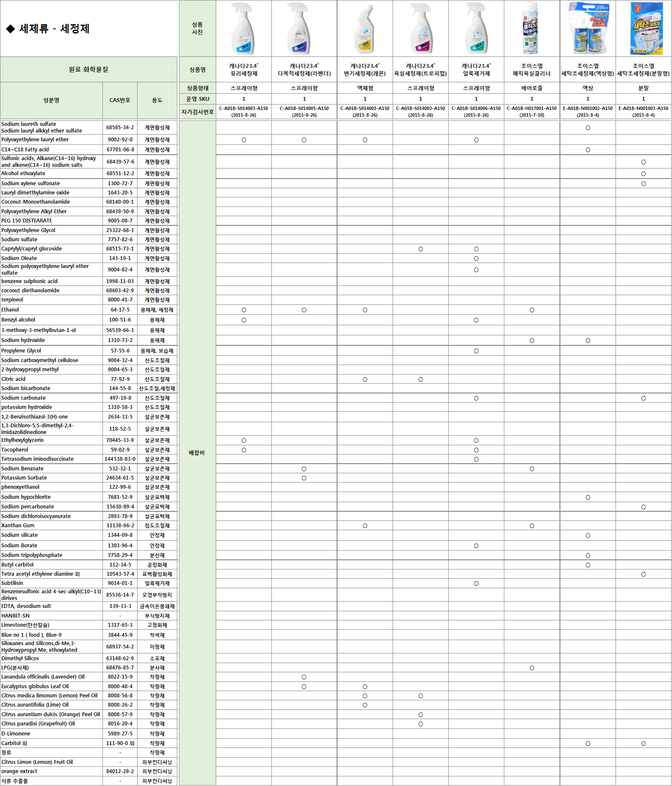
Task: Select the Butyl carbitol ingredient name
Action: 18,565
